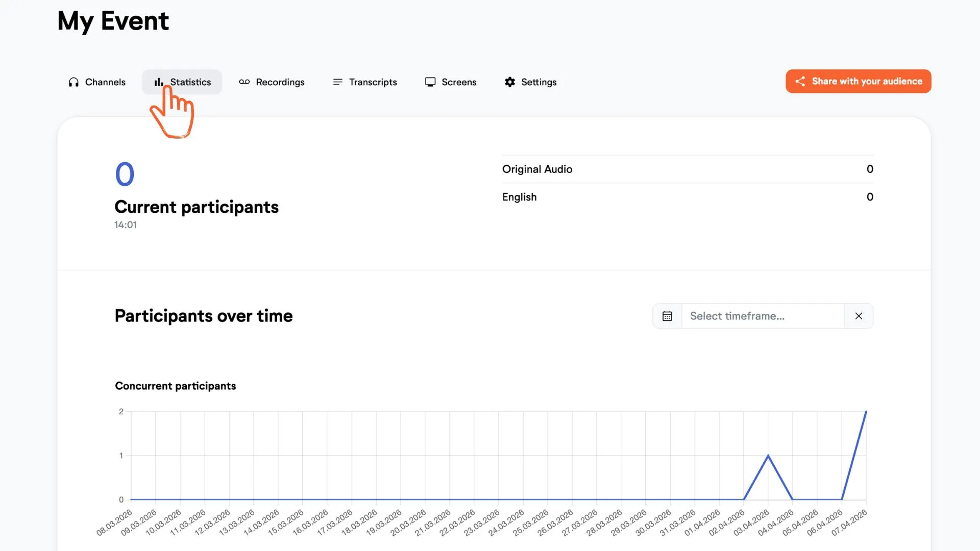980x551 pixels.
Task: Click the Current participants heading
Action: tap(197, 207)
